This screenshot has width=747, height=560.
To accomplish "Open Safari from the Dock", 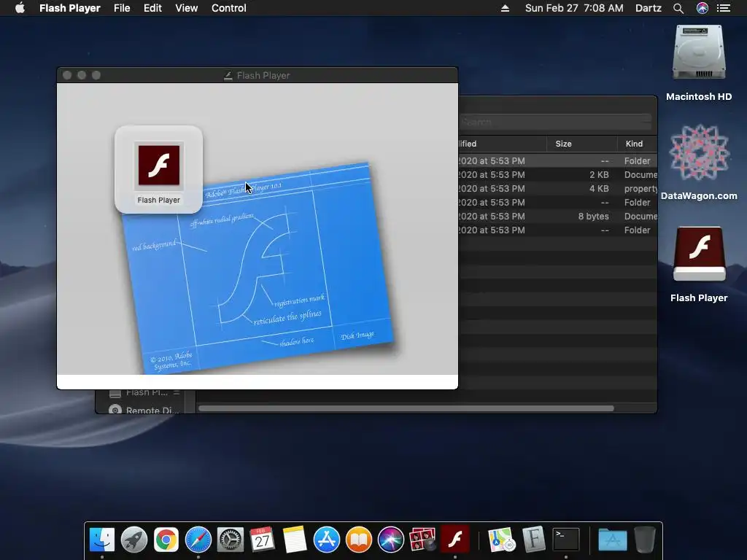I will [x=198, y=540].
